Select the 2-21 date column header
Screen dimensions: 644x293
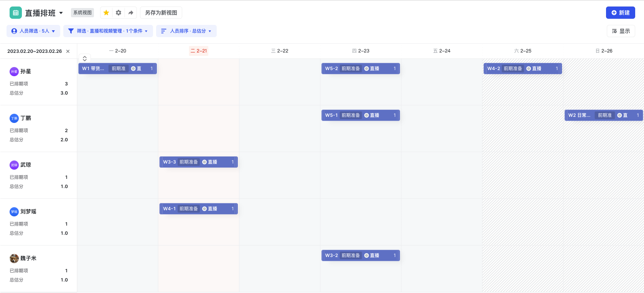199,51
